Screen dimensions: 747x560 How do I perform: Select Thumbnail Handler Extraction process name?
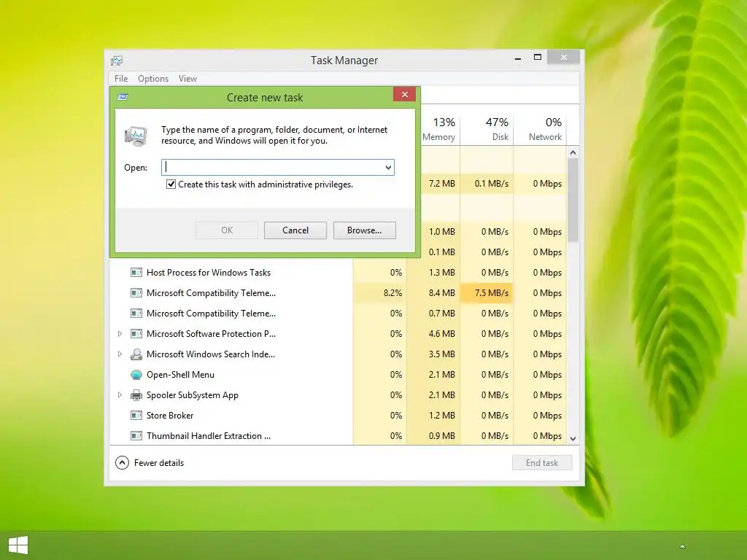tap(209, 436)
